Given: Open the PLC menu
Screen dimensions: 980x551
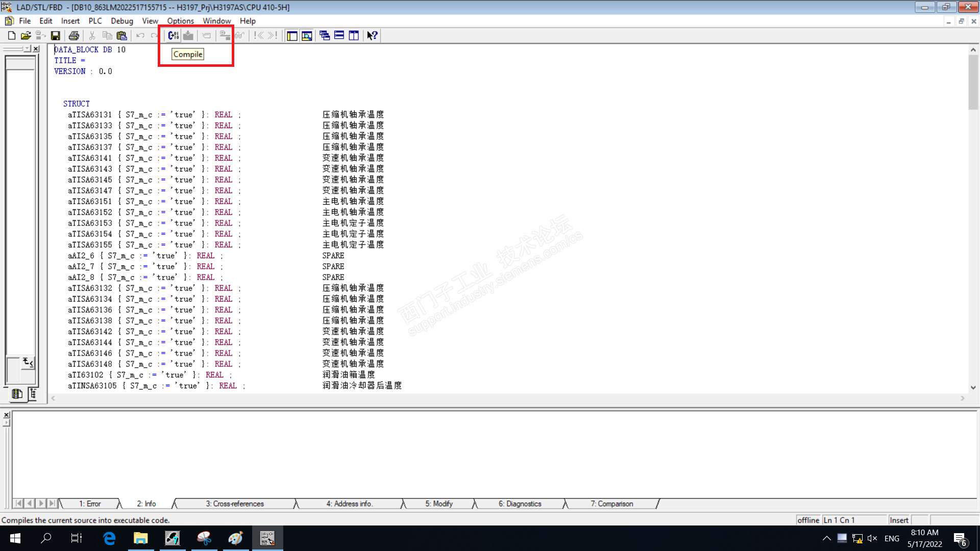Looking at the screenshot, I should (x=95, y=21).
